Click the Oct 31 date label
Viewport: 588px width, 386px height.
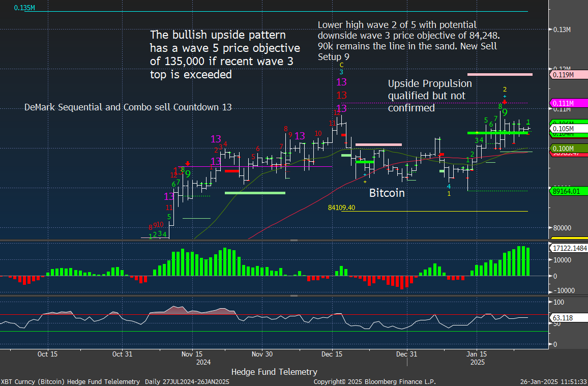click(x=122, y=354)
